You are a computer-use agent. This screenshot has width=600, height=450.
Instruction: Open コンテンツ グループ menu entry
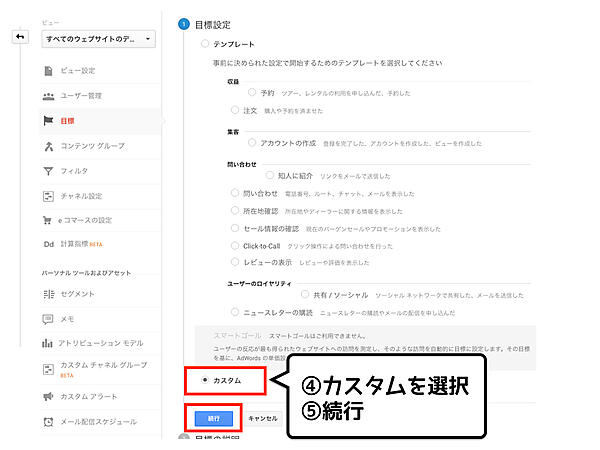tap(93, 146)
